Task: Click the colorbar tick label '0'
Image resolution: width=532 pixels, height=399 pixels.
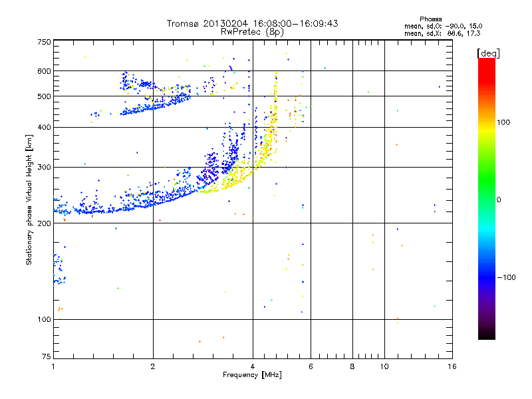Action: [499, 199]
